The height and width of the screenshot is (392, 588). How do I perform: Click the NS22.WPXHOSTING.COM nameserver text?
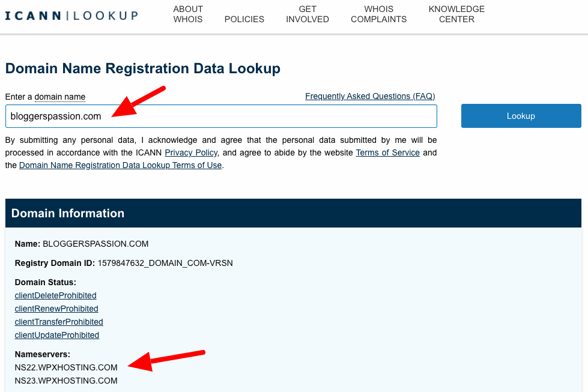[66, 367]
